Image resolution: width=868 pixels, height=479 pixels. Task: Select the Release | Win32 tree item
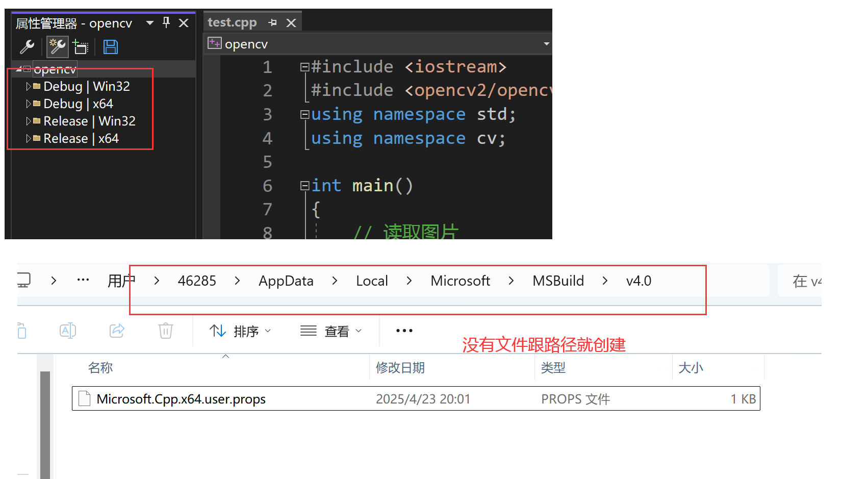click(89, 121)
